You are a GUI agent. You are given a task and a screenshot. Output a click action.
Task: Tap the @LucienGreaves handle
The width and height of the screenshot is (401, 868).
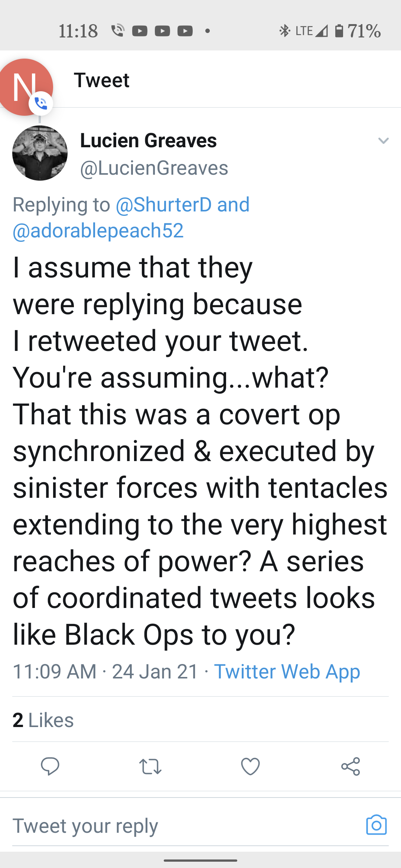click(x=154, y=168)
